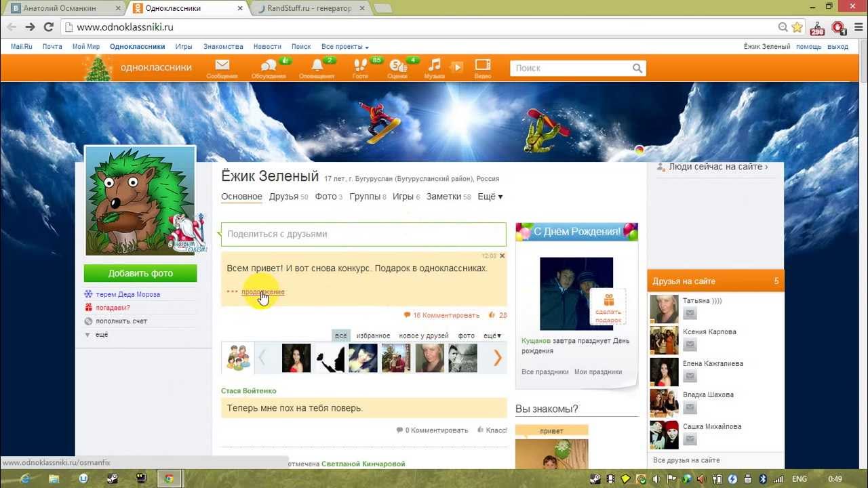Open the Оценки icon
Viewport: 868px width, 488px height.
pos(397,68)
